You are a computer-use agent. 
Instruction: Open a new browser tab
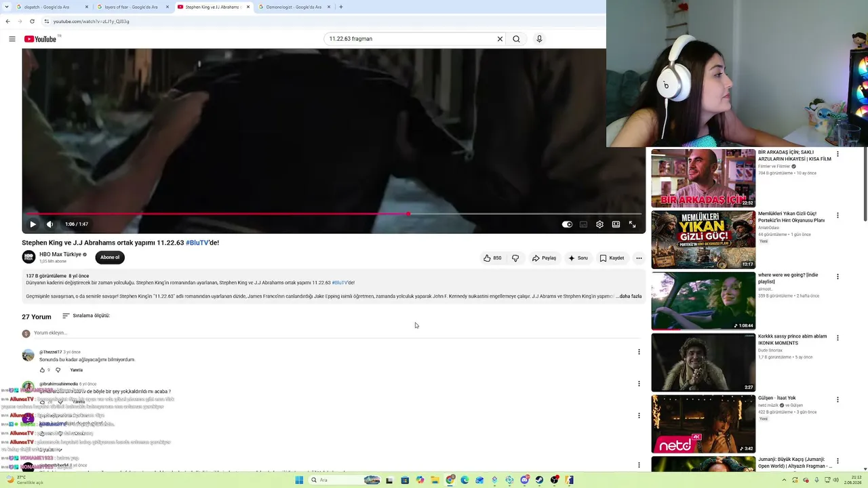click(341, 7)
